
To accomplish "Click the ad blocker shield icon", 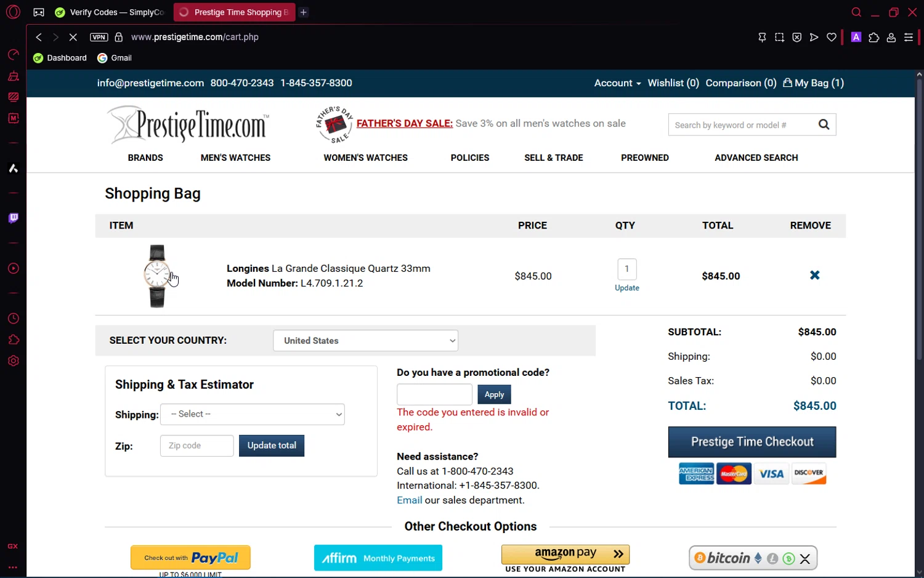I will [796, 38].
